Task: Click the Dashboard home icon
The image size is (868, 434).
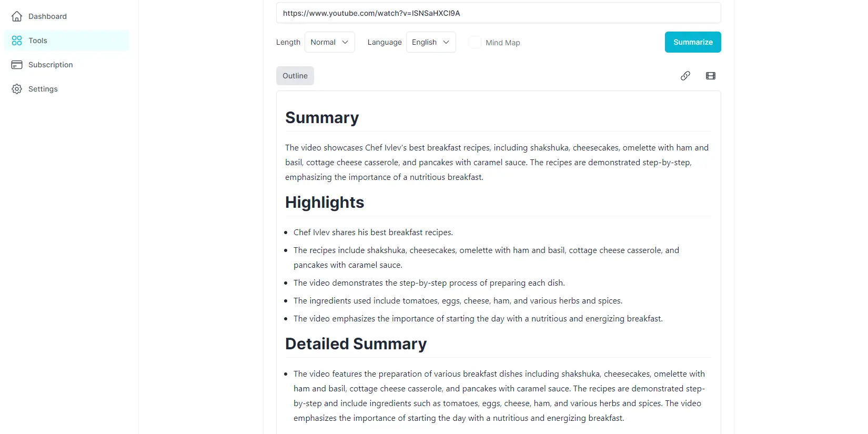Action: (16, 16)
